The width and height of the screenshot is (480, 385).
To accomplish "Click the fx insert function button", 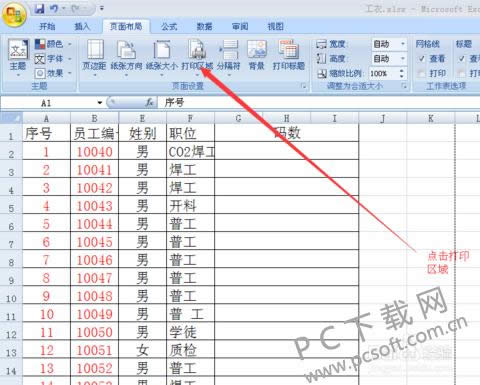I will 150,103.
